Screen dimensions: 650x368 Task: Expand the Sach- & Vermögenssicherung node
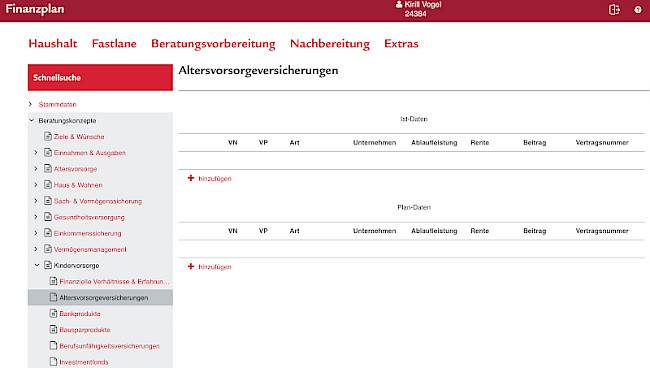pos(36,201)
